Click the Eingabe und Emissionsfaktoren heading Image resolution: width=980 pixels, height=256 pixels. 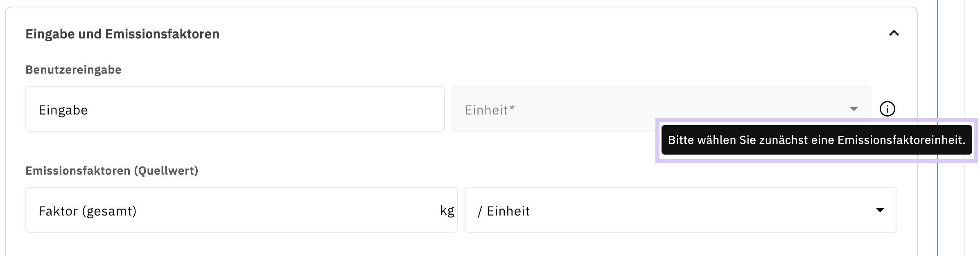click(122, 34)
